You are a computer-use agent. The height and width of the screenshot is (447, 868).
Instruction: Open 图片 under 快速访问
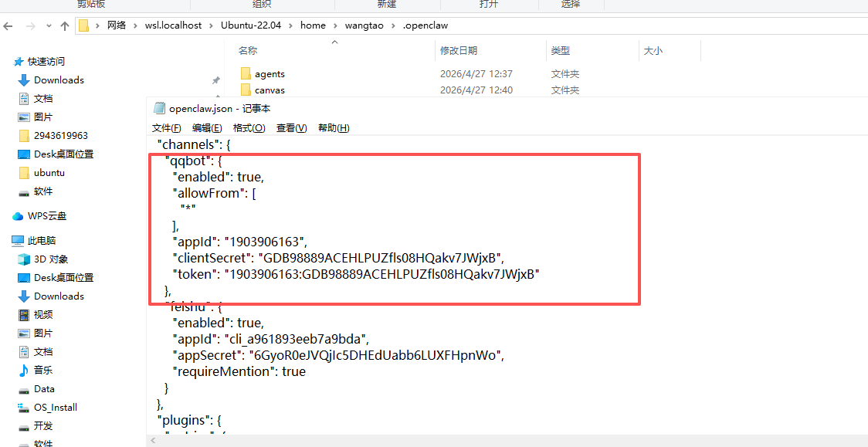[43, 117]
